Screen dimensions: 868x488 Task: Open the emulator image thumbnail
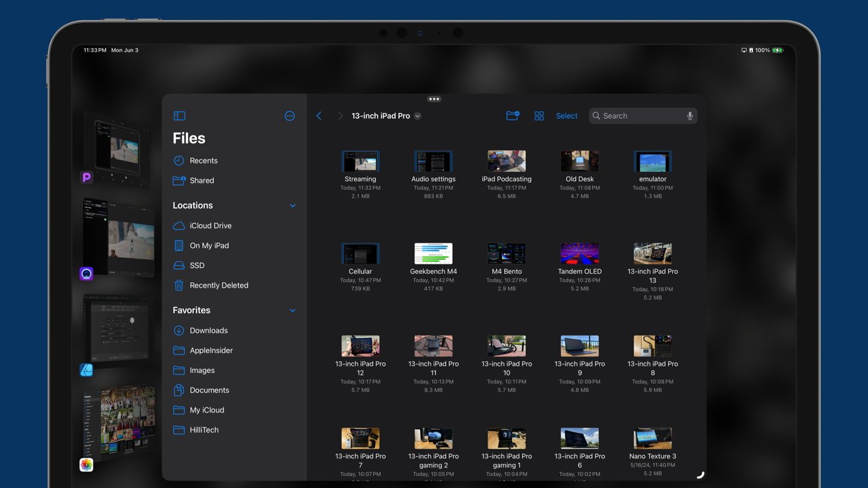(653, 161)
